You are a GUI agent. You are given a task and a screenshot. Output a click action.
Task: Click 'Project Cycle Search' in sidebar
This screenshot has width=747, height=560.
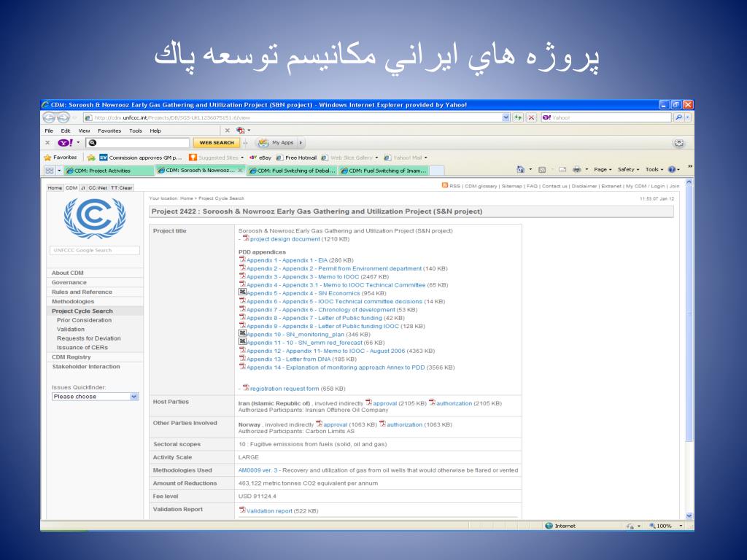82,311
